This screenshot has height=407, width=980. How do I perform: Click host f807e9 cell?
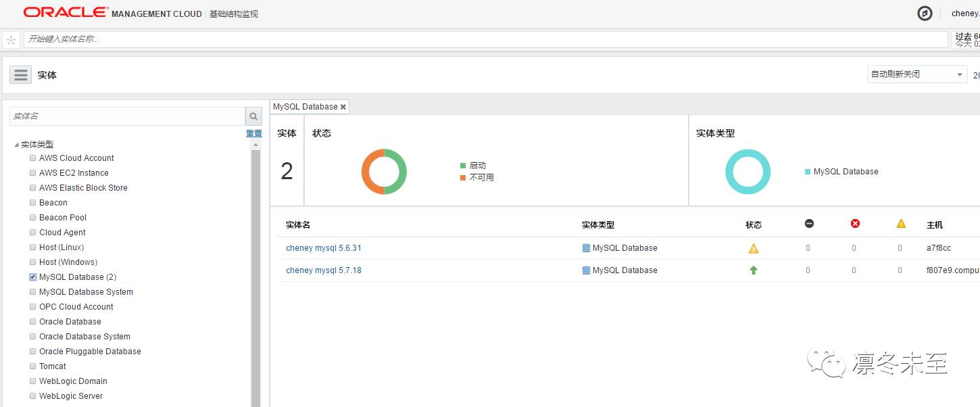point(953,270)
